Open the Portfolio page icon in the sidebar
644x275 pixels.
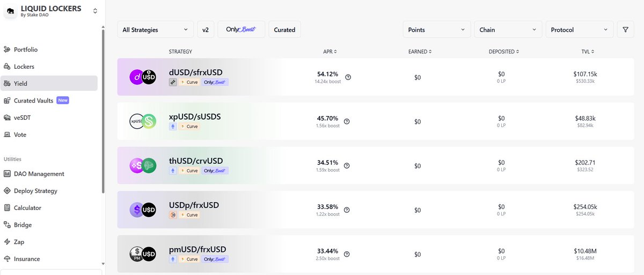click(x=7, y=49)
